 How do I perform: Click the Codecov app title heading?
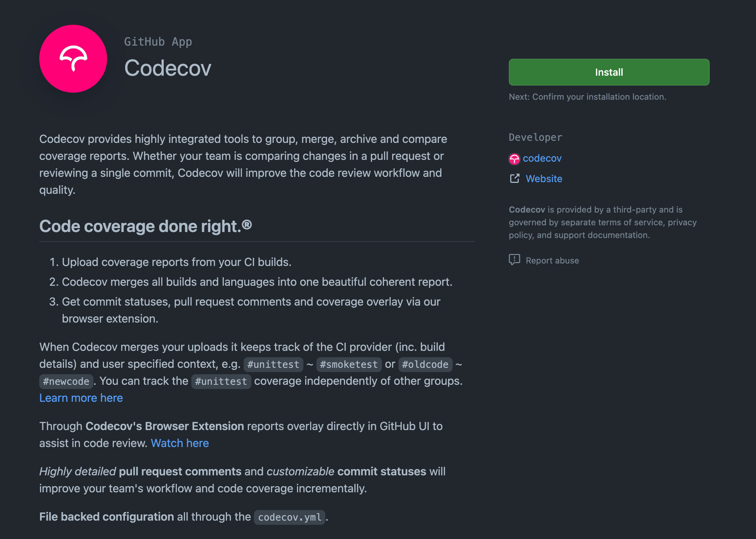(168, 68)
